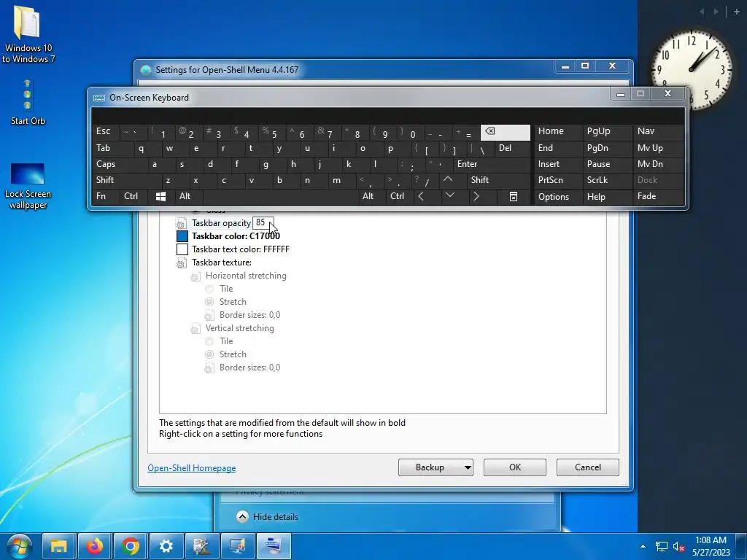Screen dimensions: 747x560
Task: Click the Options key on On-Screen Keyboard
Action: click(558, 197)
